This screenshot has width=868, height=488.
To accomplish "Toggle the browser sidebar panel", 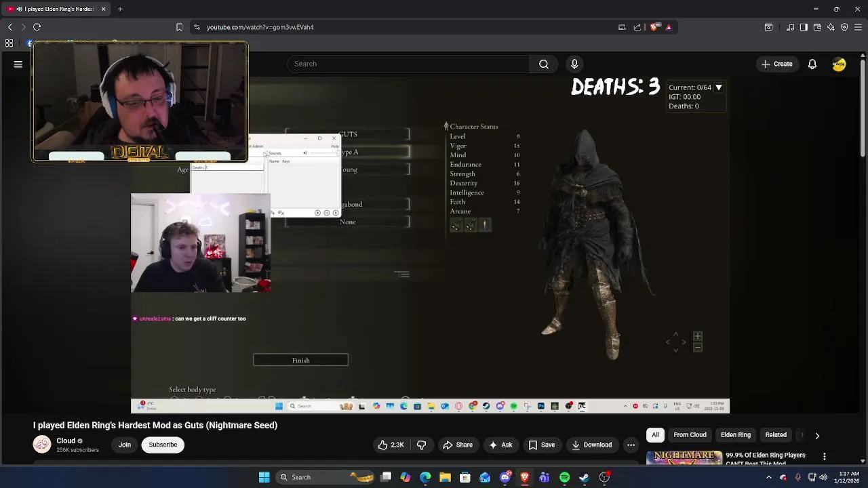I will (804, 27).
